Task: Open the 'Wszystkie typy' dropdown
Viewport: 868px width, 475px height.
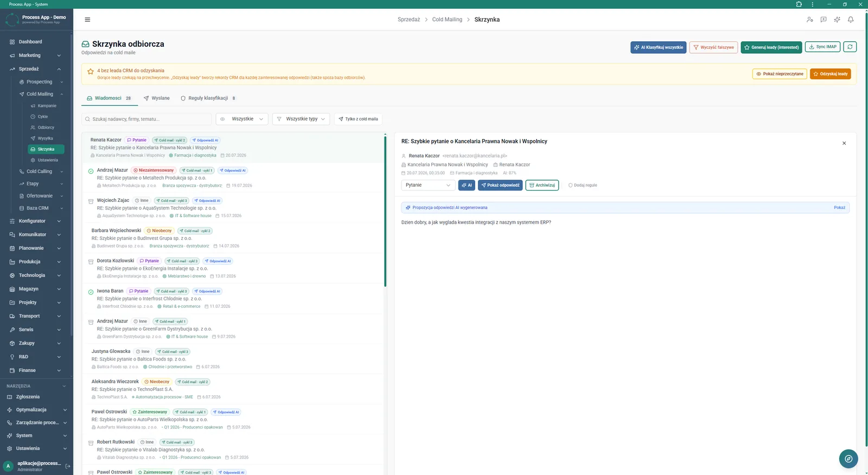Action: point(301,119)
